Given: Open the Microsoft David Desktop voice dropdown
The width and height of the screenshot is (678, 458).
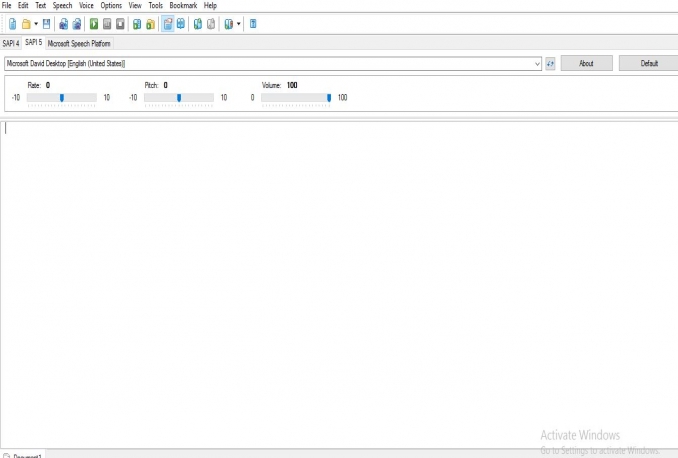Looking at the screenshot, I should 537,63.
